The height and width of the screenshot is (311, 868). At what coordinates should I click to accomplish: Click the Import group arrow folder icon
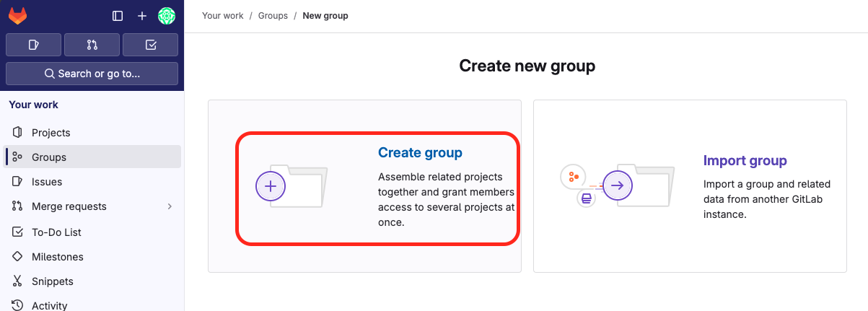click(x=617, y=185)
